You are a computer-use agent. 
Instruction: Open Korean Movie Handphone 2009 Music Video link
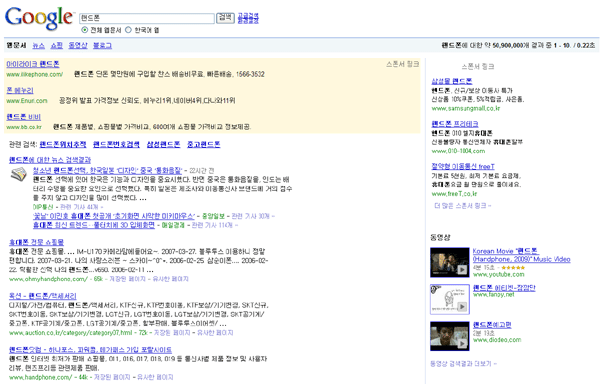click(521, 255)
